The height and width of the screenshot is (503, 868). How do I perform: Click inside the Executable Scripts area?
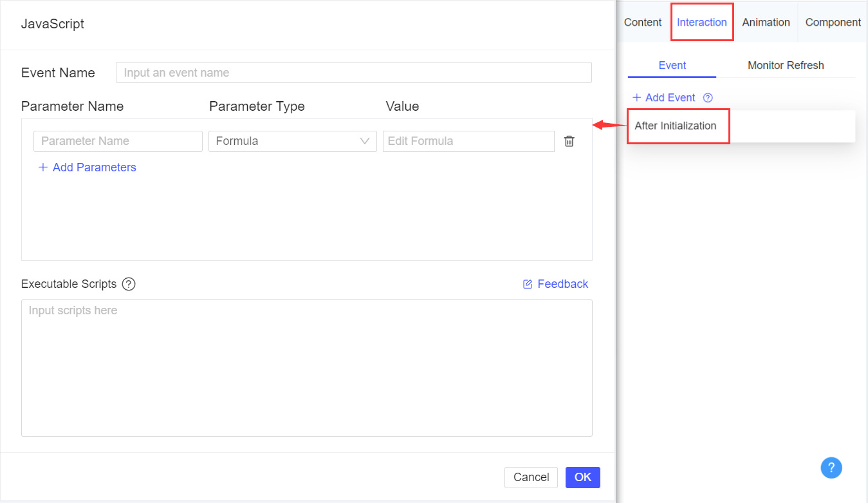click(307, 367)
